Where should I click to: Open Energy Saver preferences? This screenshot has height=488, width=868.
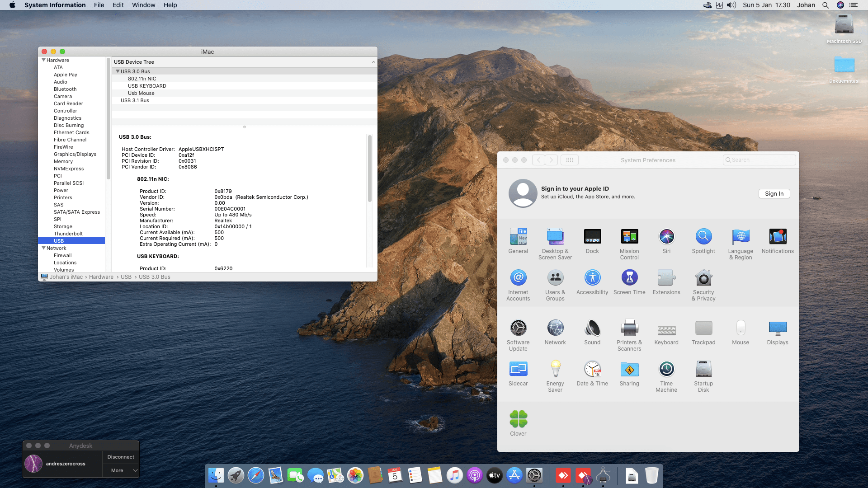(x=555, y=376)
